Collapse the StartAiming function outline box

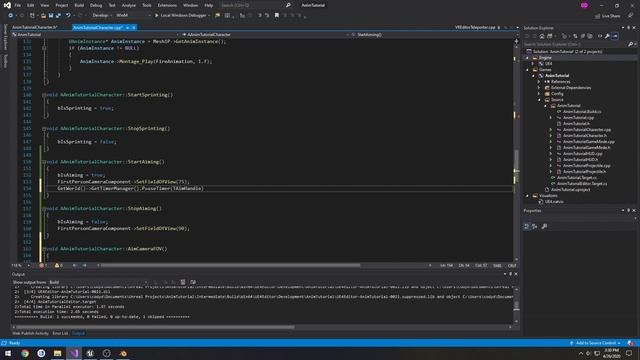[x=44, y=162]
